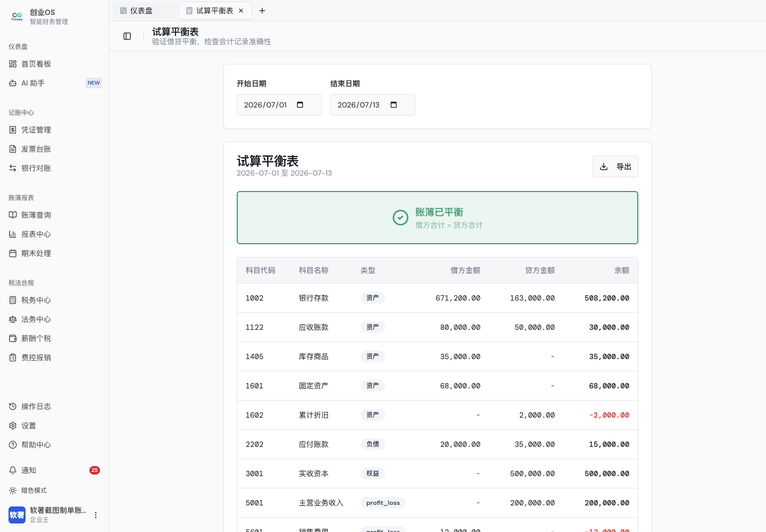The width and height of the screenshot is (766, 532).
Task: Open 银行对账 menu item
Action: pos(54,168)
